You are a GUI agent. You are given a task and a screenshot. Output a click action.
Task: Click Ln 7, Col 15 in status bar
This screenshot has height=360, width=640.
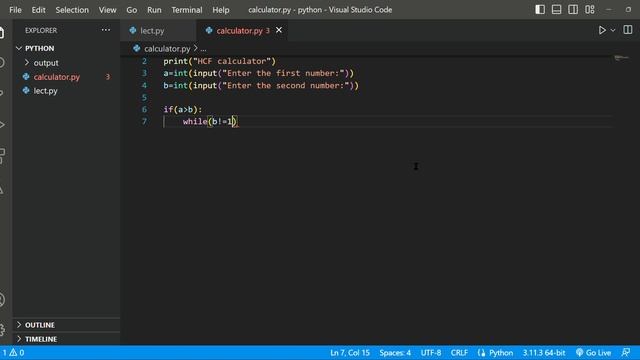(x=350, y=353)
